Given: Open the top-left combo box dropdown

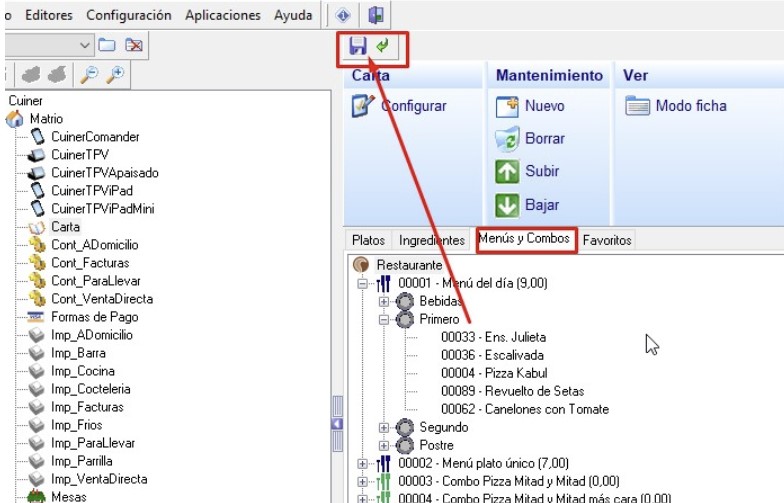Looking at the screenshot, I should (x=84, y=46).
